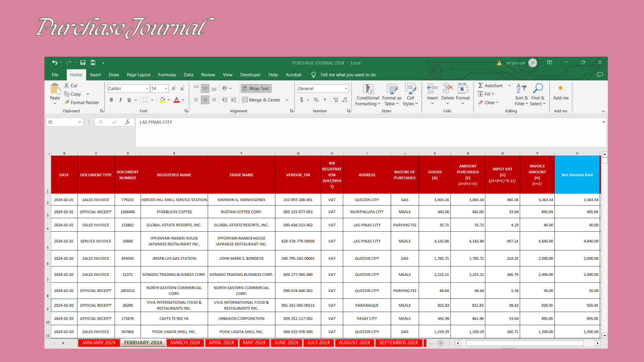The width and height of the screenshot is (644, 362).
Task: Switch to the MARCH 2024 sheet tab
Action: pos(185,343)
